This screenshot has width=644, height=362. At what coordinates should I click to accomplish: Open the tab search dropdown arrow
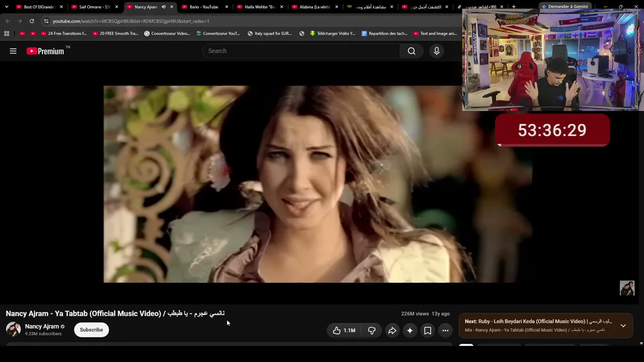[x=7, y=7]
